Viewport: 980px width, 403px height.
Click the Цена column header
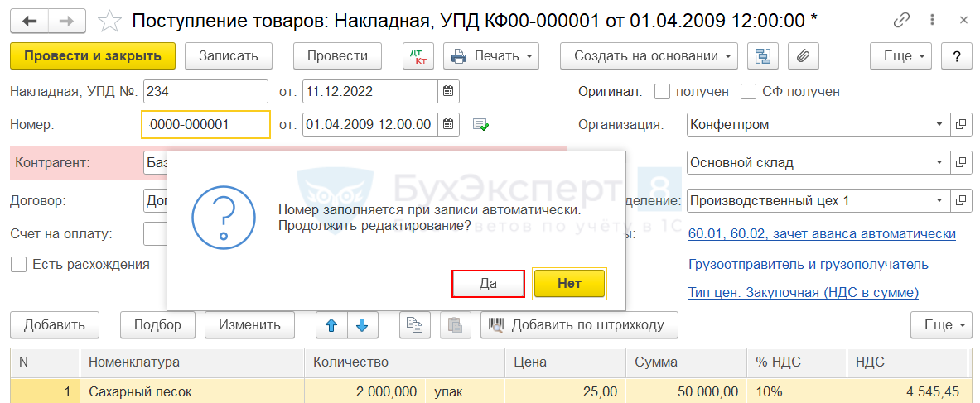pos(565,362)
